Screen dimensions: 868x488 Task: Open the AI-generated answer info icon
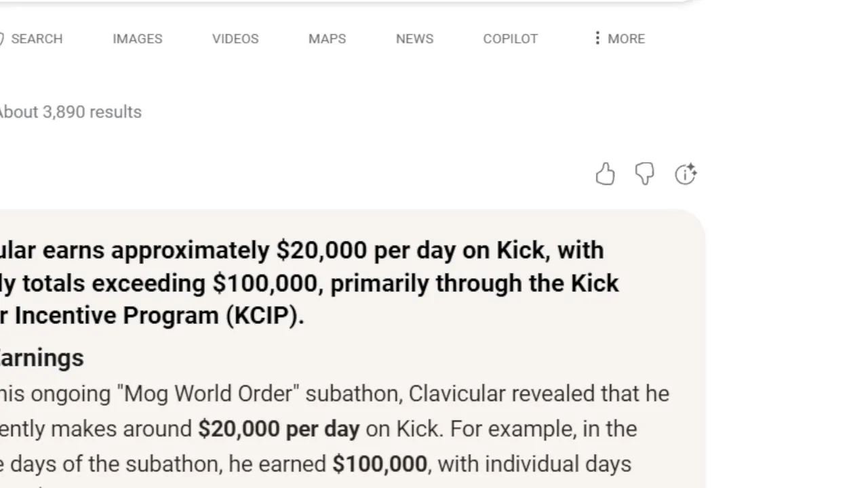[x=686, y=175]
